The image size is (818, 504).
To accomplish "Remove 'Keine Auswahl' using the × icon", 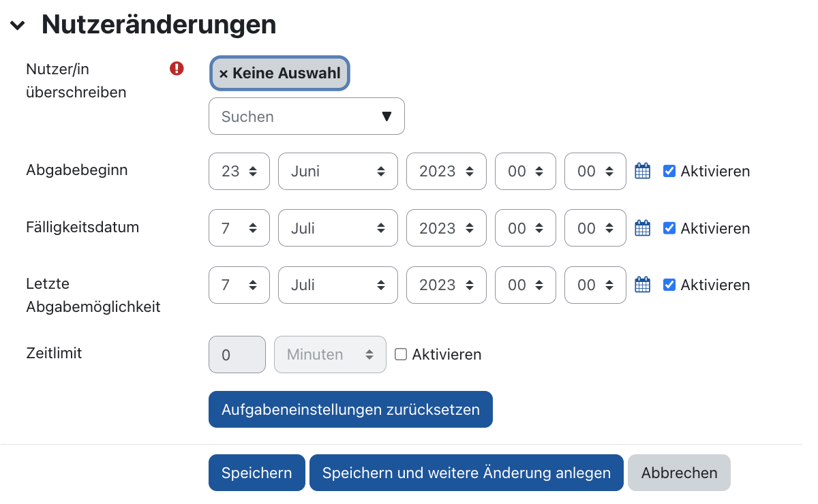I will click(x=224, y=73).
